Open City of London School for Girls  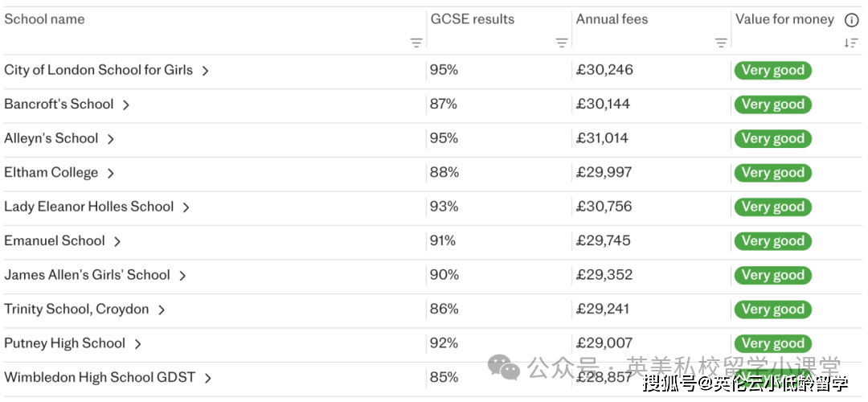[x=98, y=70]
